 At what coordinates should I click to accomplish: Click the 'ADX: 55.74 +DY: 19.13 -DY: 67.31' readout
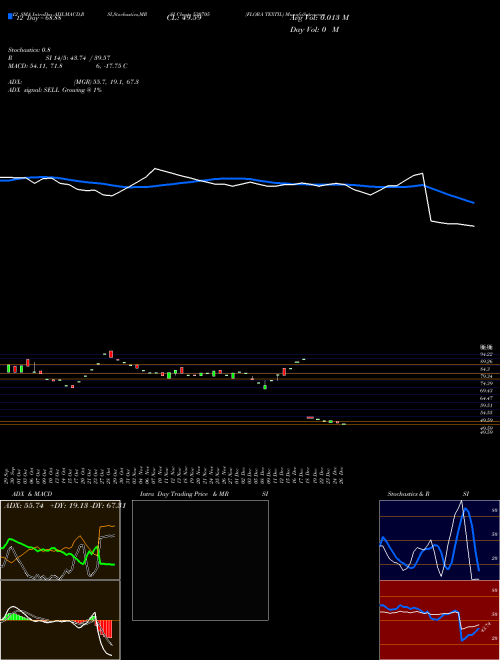64,506
